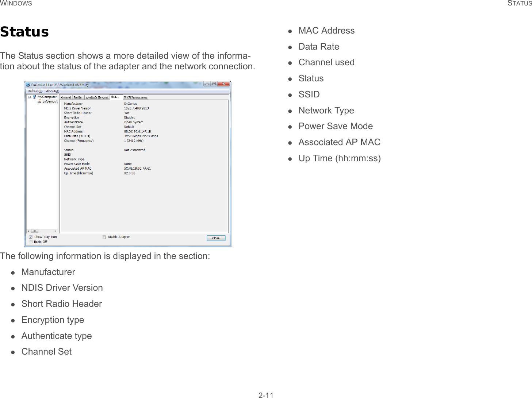532x398 pixels.
Task: Click the 'Channel (Frequency)' label in window
Action: pos(79,141)
